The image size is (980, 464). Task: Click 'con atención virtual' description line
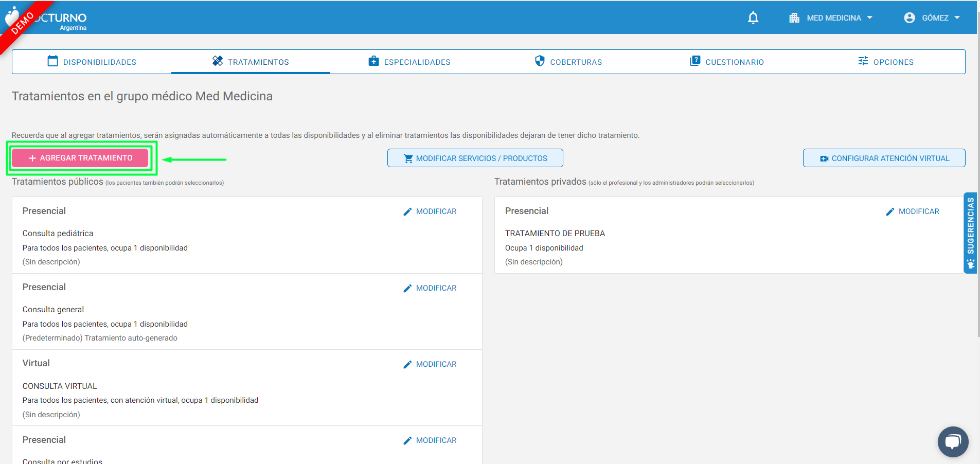point(140,400)
